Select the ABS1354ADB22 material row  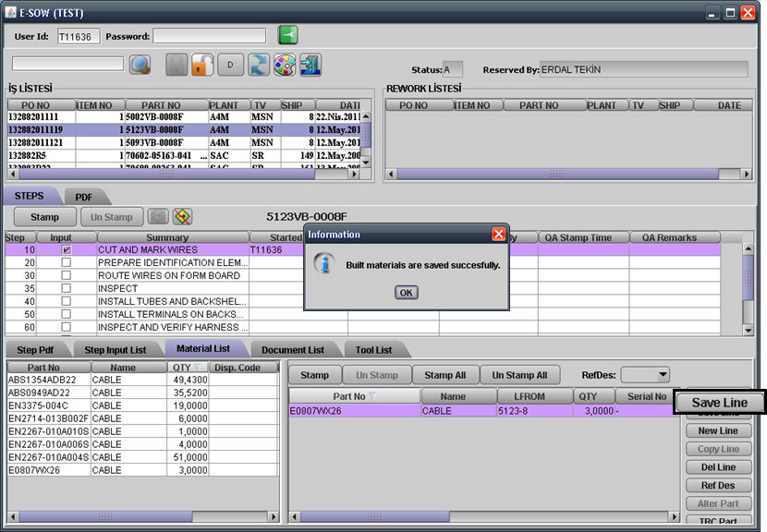142,380
